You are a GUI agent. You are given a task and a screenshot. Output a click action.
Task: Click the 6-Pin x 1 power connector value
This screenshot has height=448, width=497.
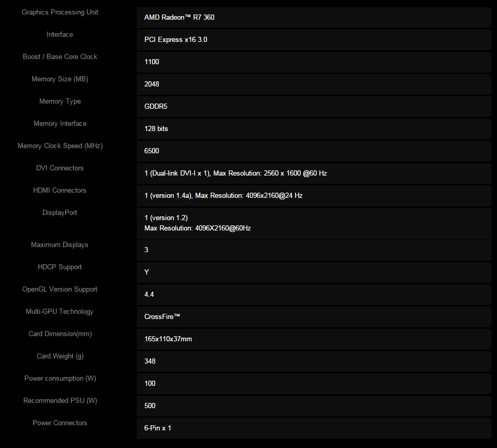tap(158, 428)
